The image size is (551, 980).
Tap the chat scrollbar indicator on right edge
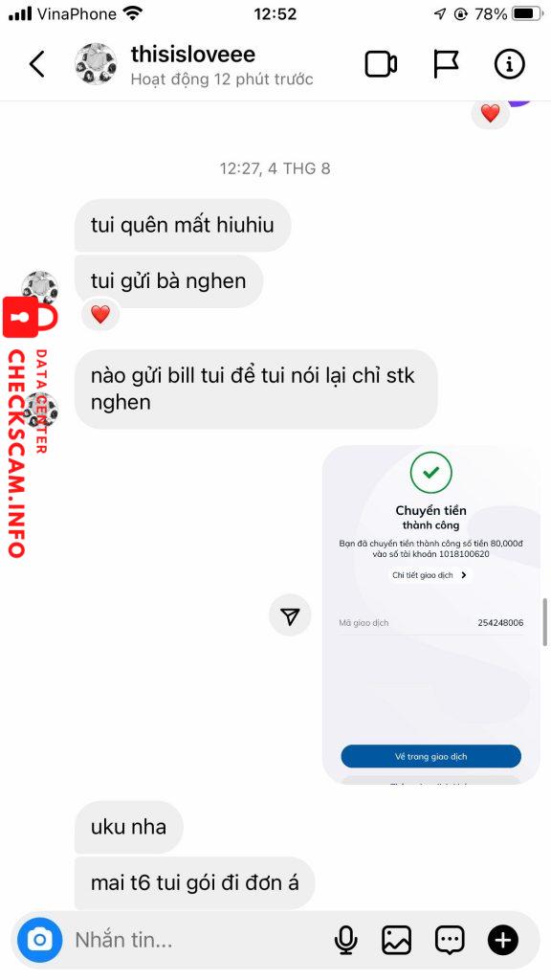tap(545, 622)
